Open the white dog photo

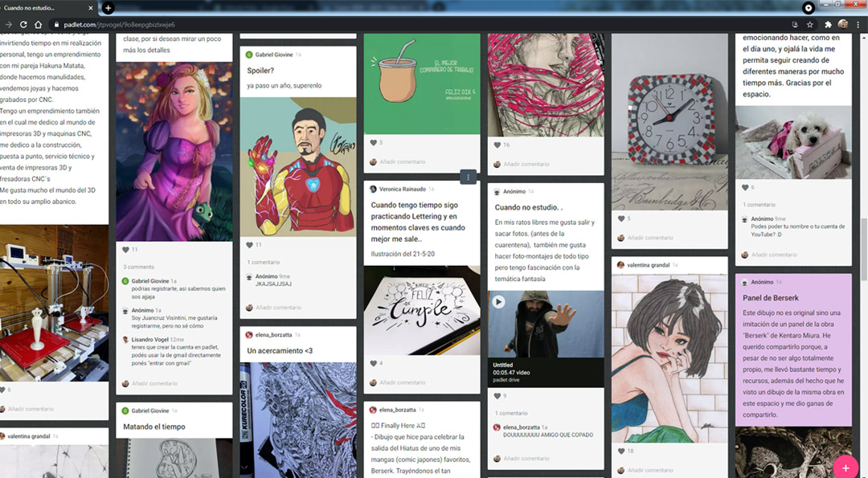[x=793, y=142]
